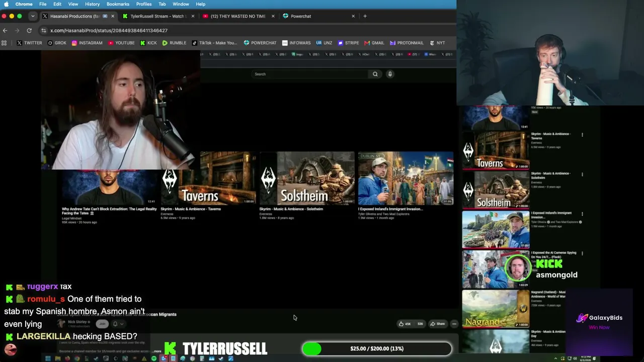Go back to previous page
Viewport: 644px width, 362px height.
5,31
